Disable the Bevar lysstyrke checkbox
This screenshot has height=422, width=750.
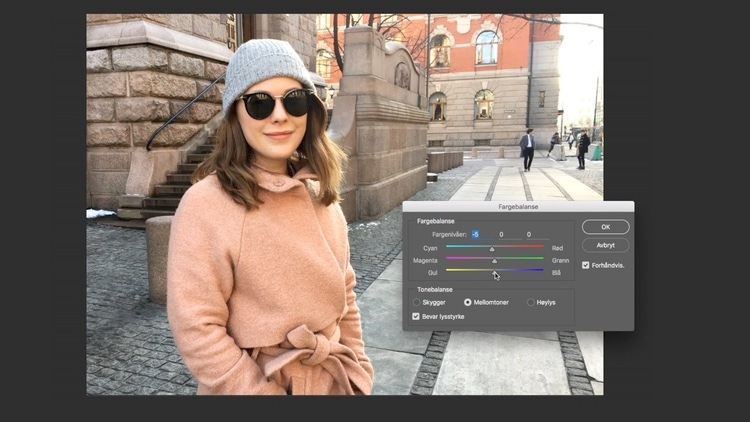[417, 316]
